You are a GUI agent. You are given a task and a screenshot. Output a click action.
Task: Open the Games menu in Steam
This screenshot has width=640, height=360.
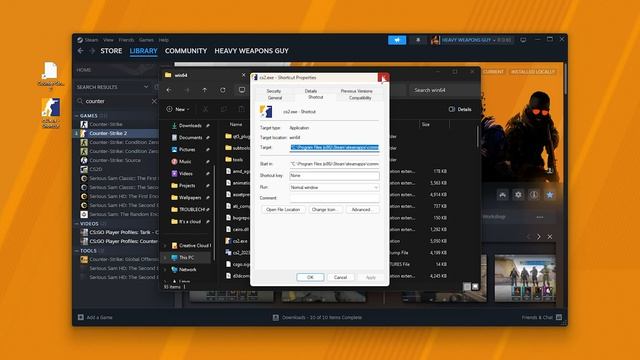pos(146,40)
